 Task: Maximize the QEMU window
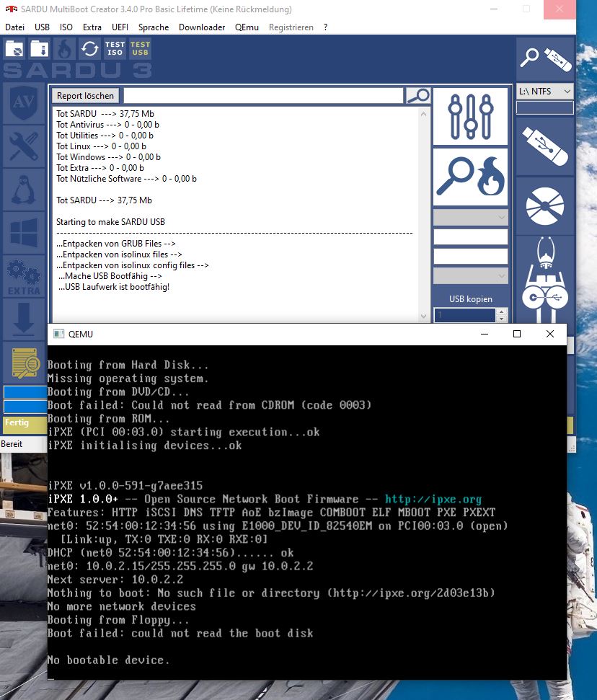point(517,334)
